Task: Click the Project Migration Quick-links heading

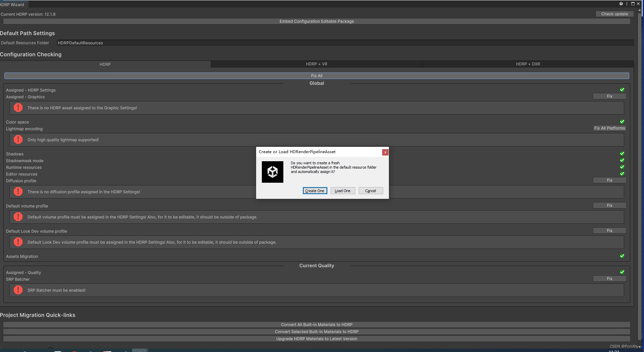Action: (38, 315)
